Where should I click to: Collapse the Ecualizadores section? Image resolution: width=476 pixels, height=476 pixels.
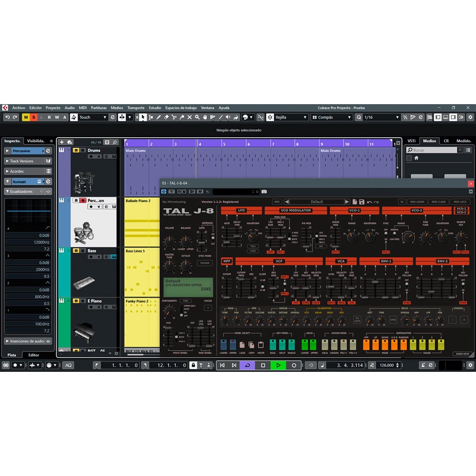7,192
